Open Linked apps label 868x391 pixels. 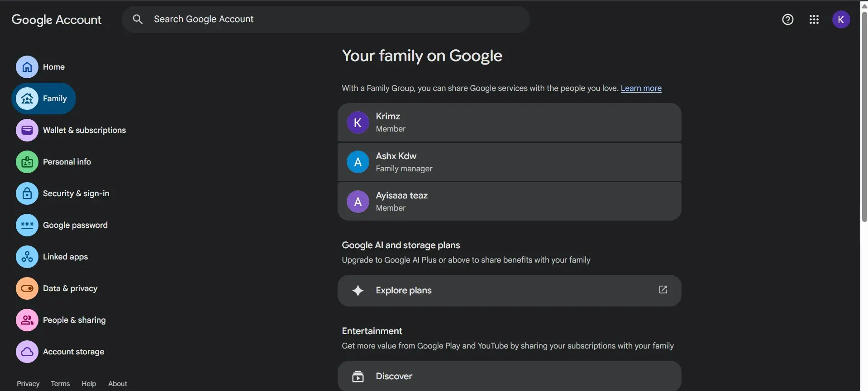(65, 257)
